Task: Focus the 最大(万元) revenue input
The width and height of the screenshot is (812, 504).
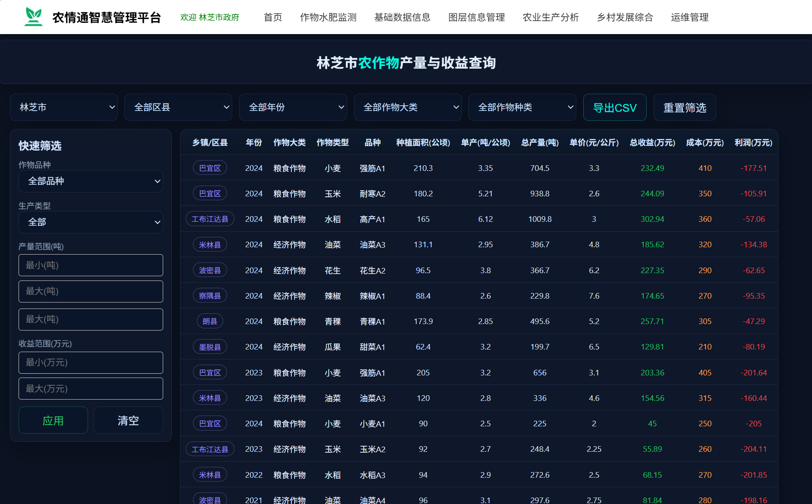Action: 91,389
